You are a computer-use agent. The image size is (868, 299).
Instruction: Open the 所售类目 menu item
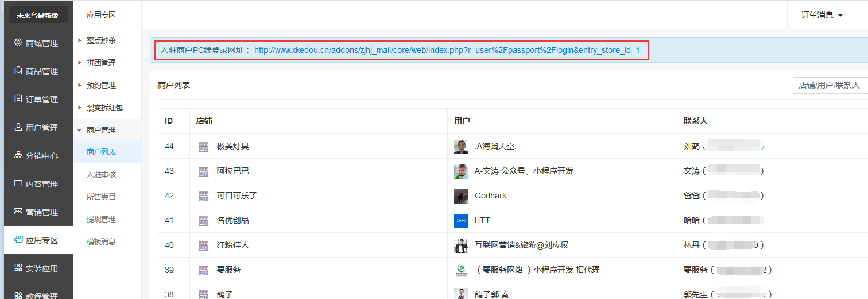pyautogui.click(x=101, y=197)
